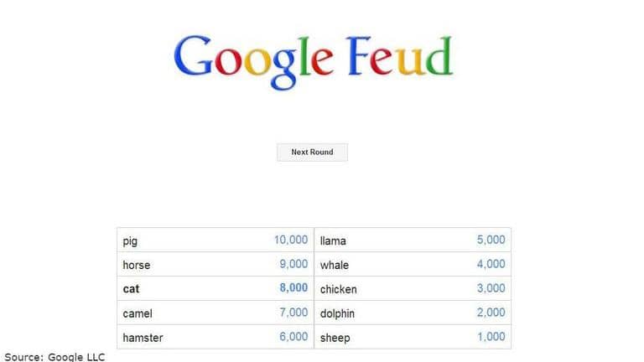644x362 pixels.
Task: Click the 7,000 points value
Action: click(293, 313)
